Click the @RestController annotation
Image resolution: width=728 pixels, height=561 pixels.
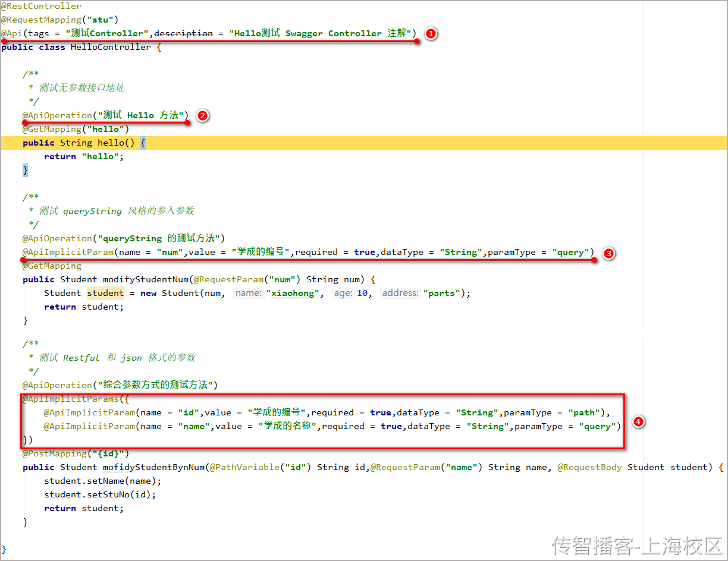click(x=42, y=6)
